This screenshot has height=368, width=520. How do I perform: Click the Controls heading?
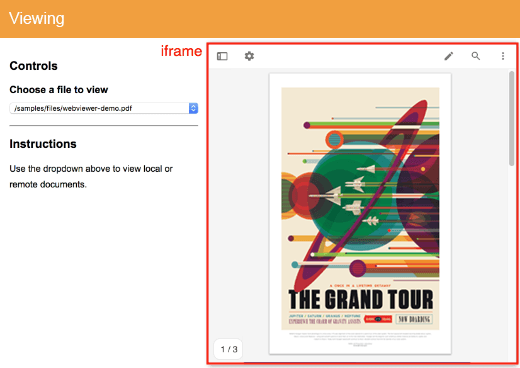pos(33,66)
